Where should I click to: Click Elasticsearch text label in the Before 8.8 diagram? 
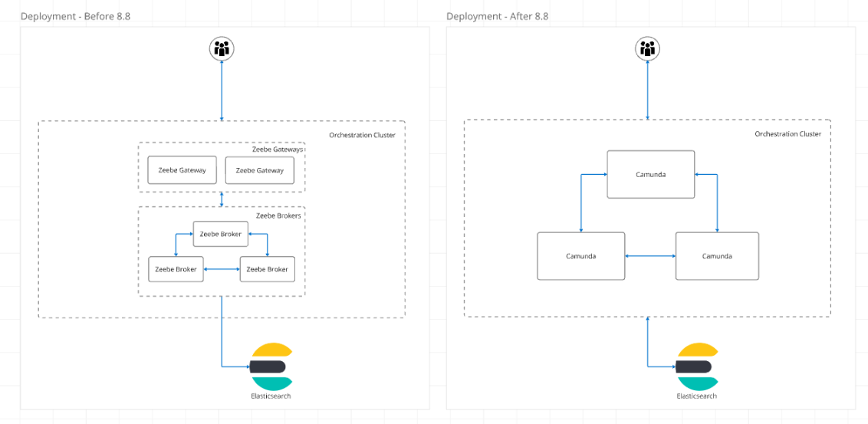[x=271, y=396]
